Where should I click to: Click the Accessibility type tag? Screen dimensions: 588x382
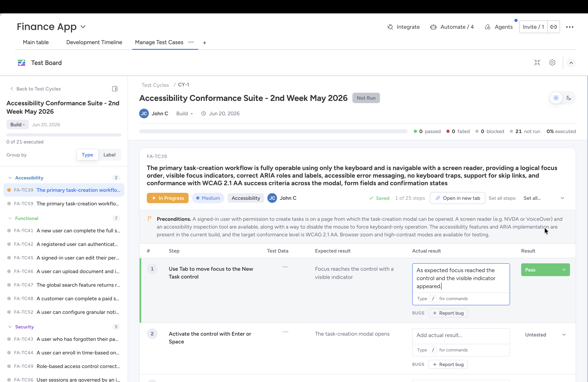pyautogui.click(x=246, y=198)
